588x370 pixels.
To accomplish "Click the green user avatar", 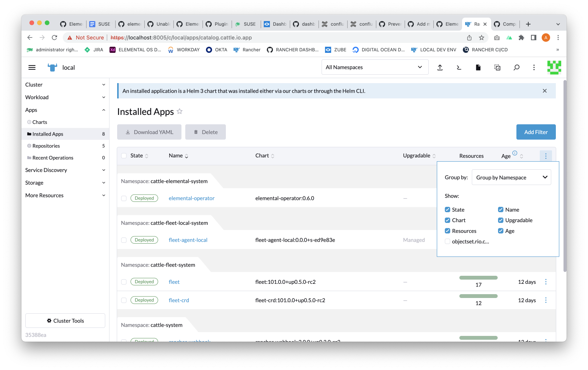I will pos(554,67).
